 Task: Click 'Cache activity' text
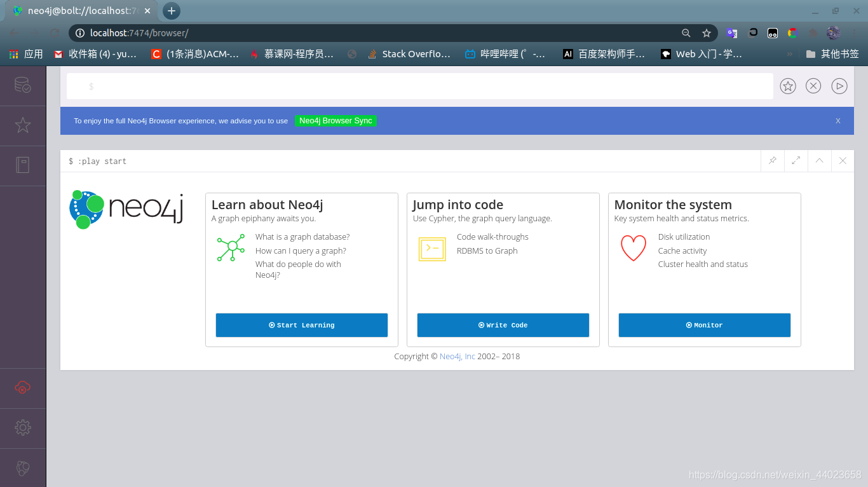tap(682, 251)
